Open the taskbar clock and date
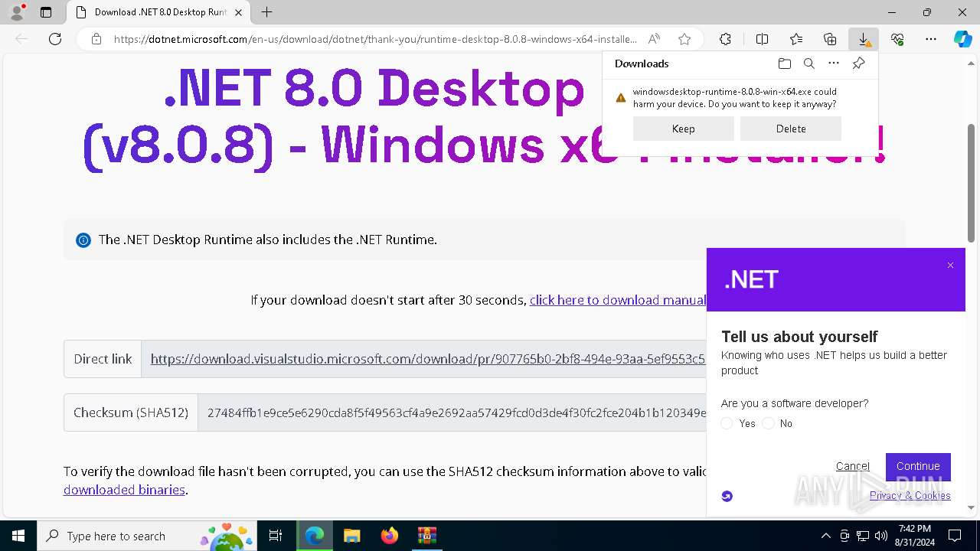 915,536
